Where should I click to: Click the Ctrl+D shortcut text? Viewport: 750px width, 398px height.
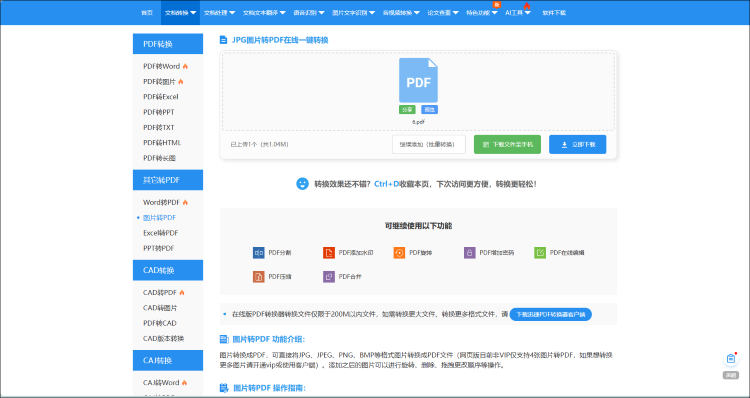click(x=386, y=184)
